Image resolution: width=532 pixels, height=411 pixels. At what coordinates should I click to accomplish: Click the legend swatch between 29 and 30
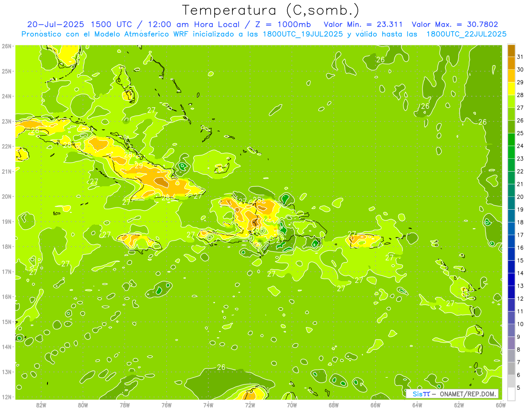pos(511,76)
